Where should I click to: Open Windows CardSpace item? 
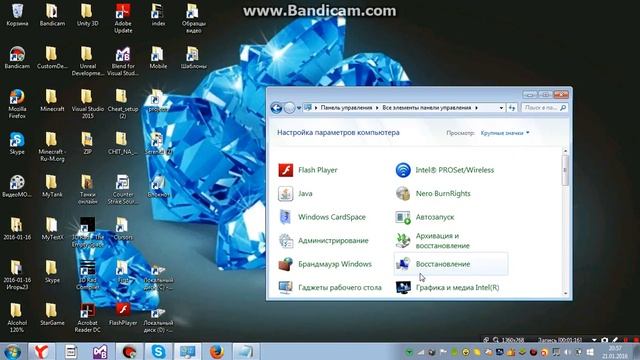(x=322, y=217)
